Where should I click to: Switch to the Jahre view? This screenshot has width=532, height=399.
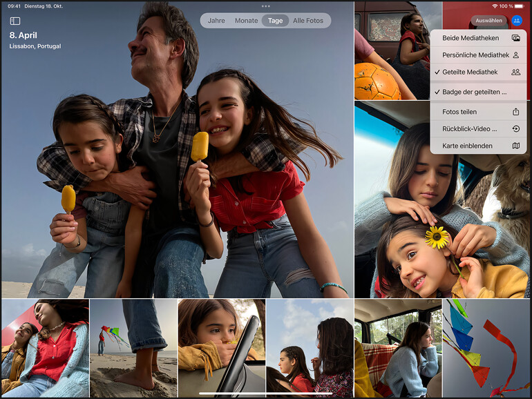click(216, 21)
